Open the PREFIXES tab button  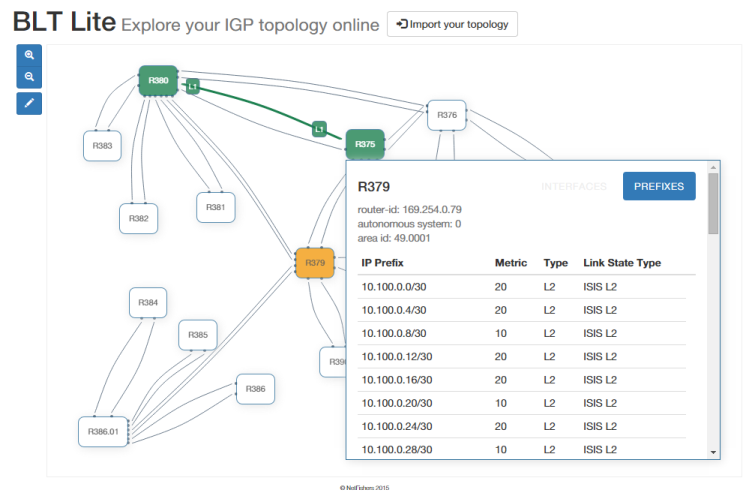(659, 186)
